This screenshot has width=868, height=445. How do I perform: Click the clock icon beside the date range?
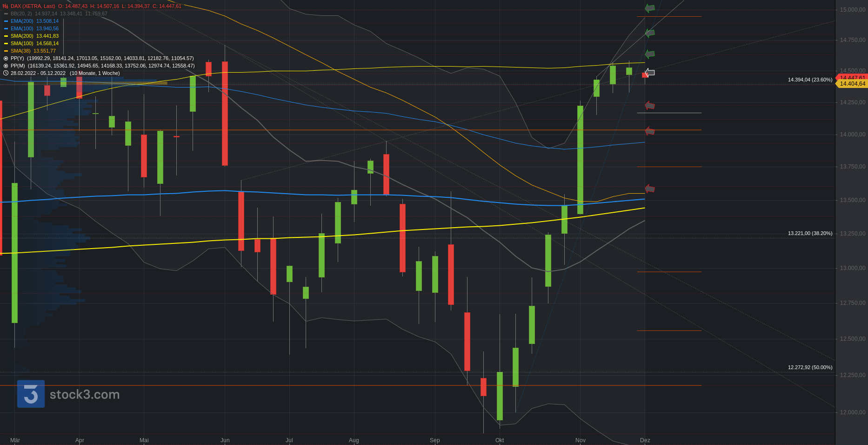point(6,73)
